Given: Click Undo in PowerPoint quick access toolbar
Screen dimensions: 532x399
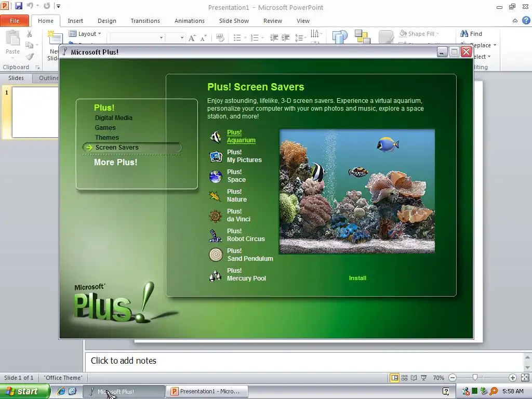Looking at the screenshot, I should point(30,6).
